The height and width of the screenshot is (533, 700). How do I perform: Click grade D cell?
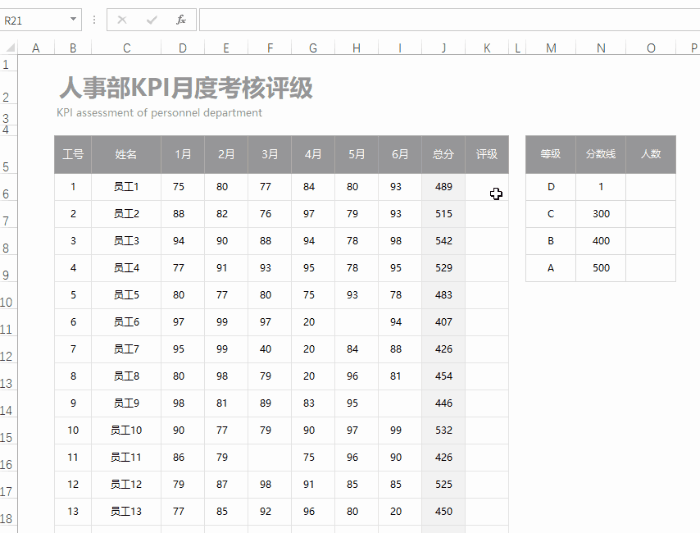550,187
